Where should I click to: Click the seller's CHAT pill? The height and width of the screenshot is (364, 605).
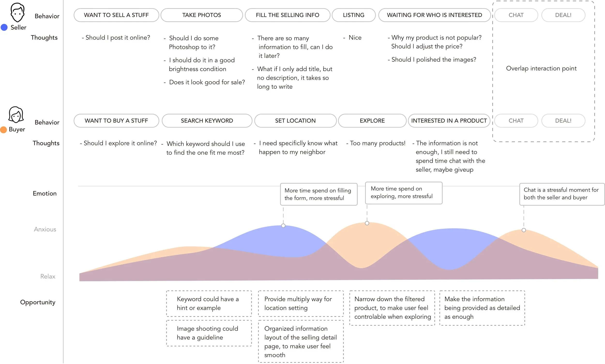[x=516, y=15]
